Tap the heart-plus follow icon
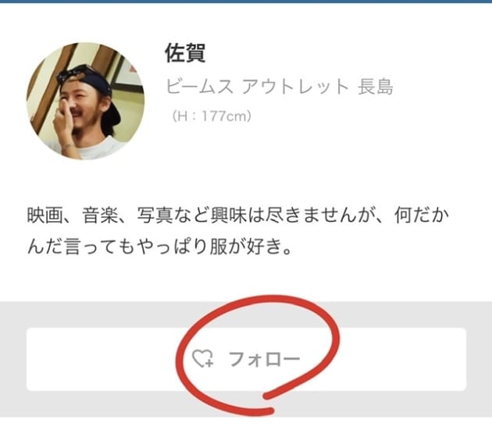492x448 pixels. 203,359
